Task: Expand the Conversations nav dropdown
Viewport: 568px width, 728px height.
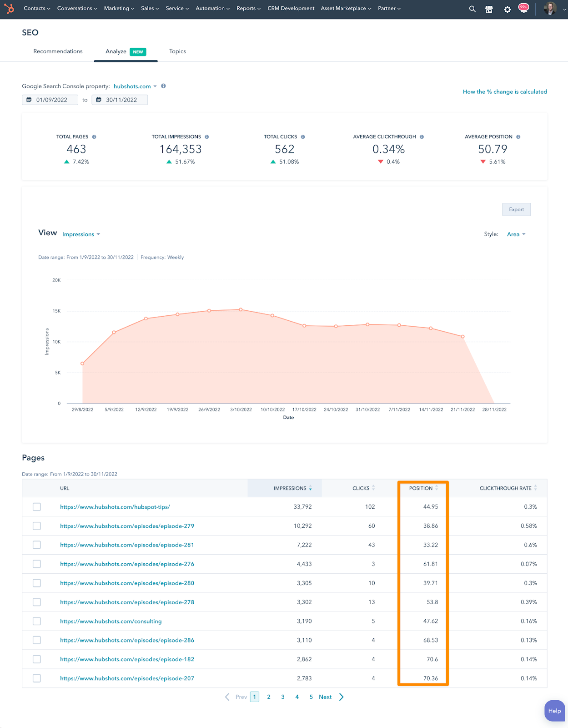Action: [77, 9]
